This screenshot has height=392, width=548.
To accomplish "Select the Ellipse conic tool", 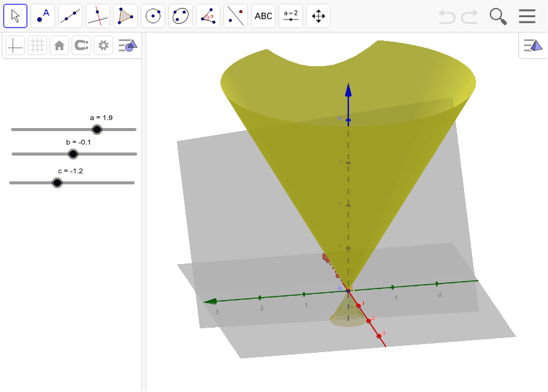I will (181, 16).
